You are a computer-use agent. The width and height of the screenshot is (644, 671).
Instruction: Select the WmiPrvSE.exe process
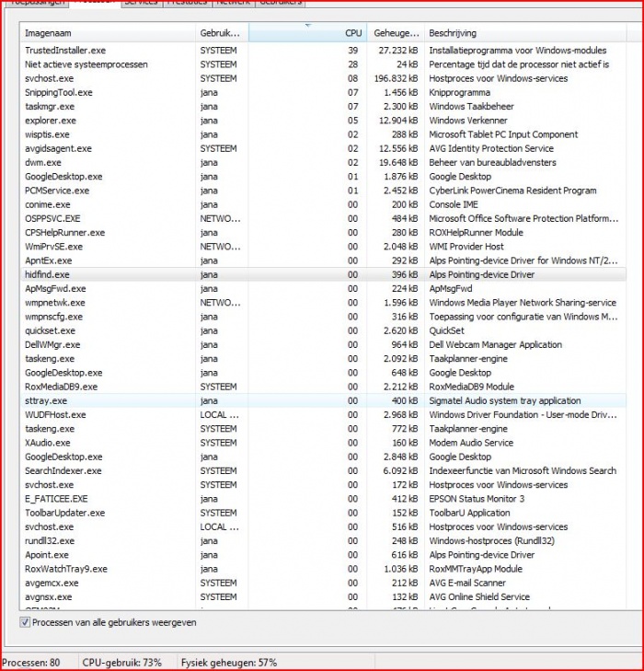[x=323, y=247]
